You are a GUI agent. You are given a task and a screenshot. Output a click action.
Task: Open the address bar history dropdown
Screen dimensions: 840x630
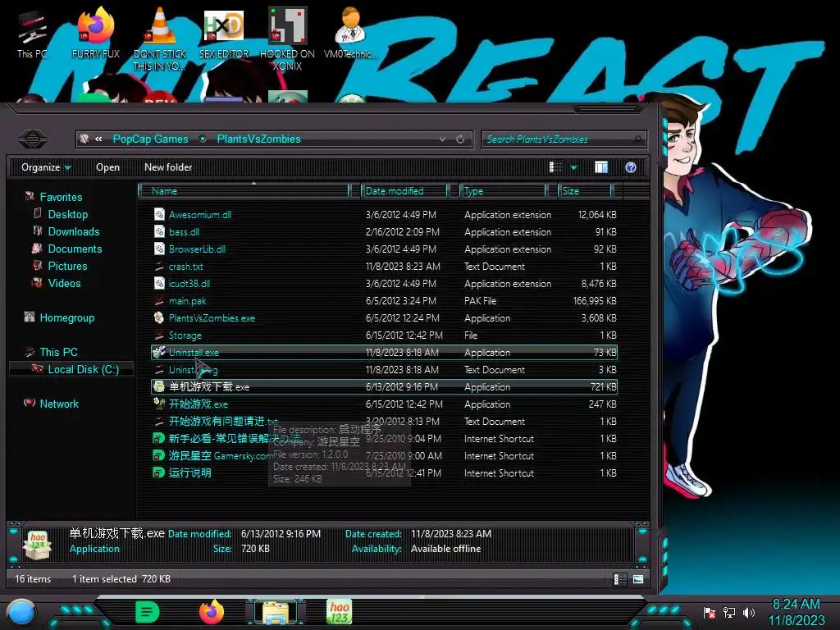442,139
